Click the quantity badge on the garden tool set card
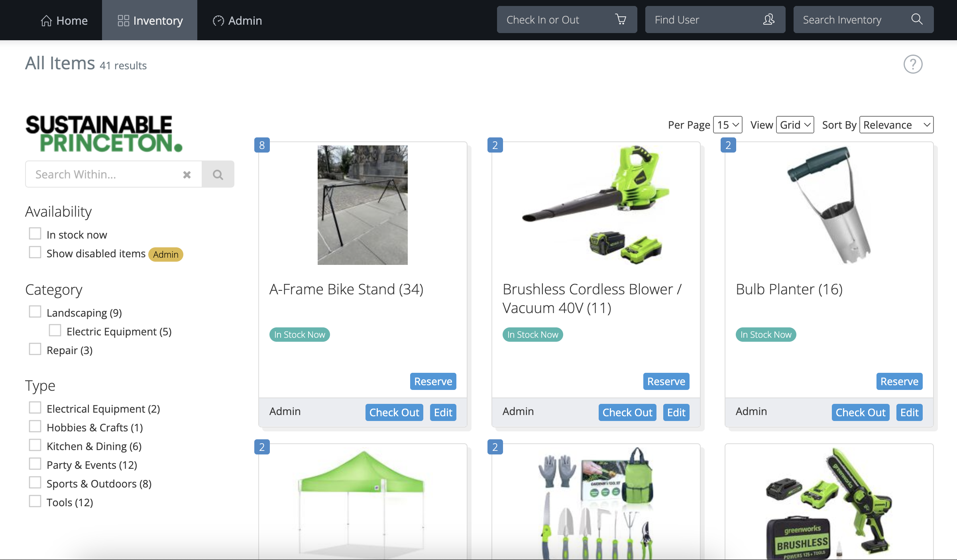The image size is (957, 560). 495,447
